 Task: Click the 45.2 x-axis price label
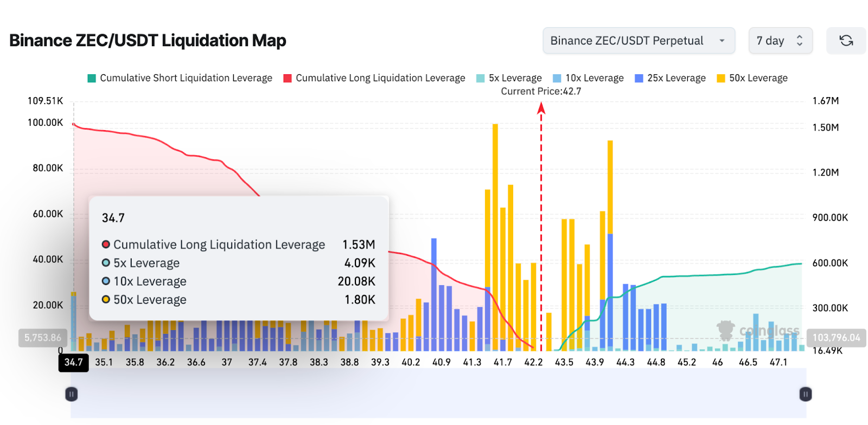687,362
